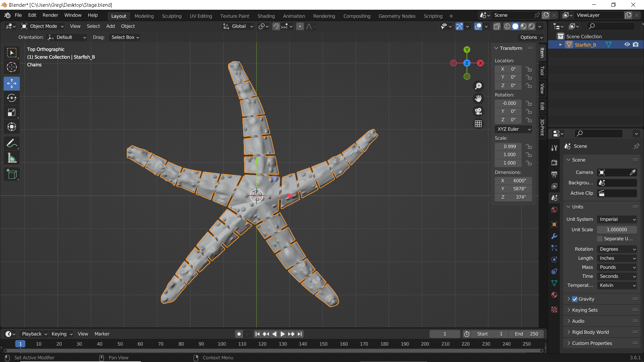Uncheck the Gravity checkbox
The width and height of the screenshot is (644, 362).
pos(575,299)
